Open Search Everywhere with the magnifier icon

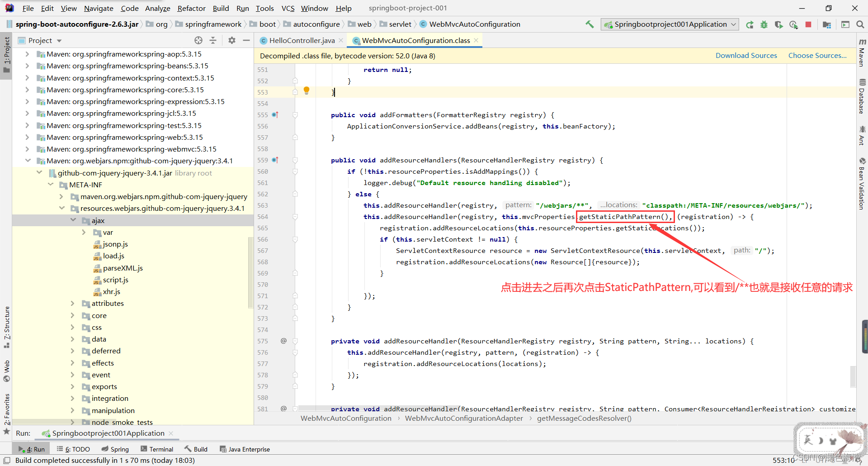click(x=860, y=24)
